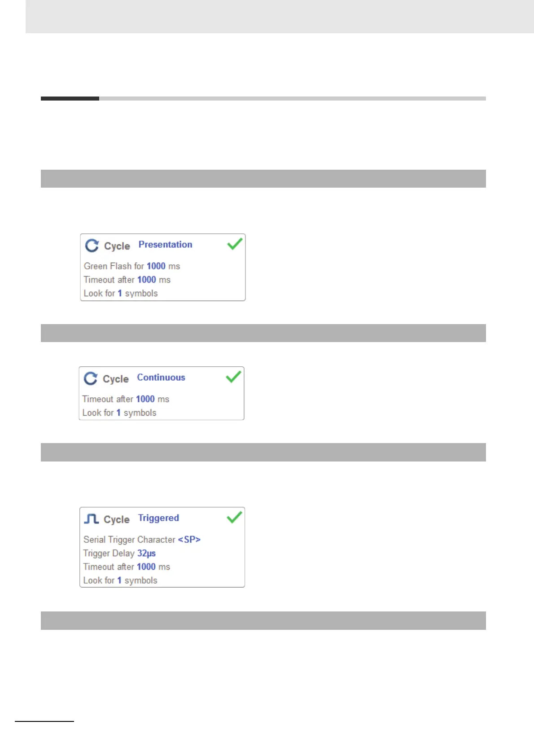
Task: Edit the Presentation Timeout after 1000 value
Action: pyautogui.click(x=147, y=280)
